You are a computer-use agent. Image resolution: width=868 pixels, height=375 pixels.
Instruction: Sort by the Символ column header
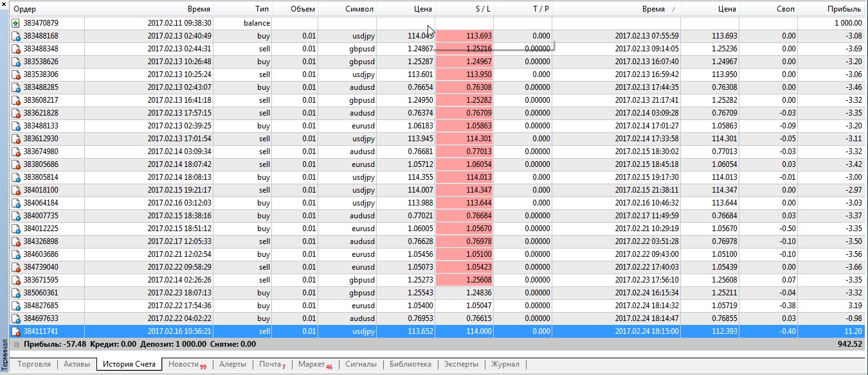click(347, 9)
